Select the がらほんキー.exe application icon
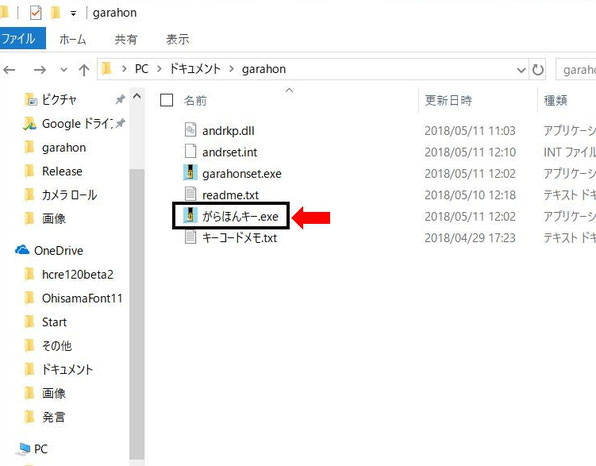This screenshot has height=466, width=596. [x=190, y=215]
